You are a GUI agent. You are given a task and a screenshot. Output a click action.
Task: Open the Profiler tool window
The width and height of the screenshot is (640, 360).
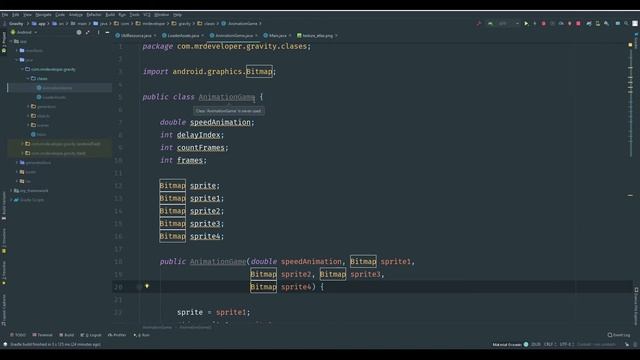click(117, 335)
